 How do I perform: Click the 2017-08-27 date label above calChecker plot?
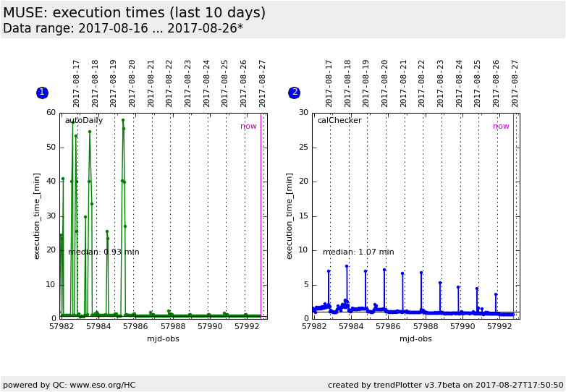515,83
